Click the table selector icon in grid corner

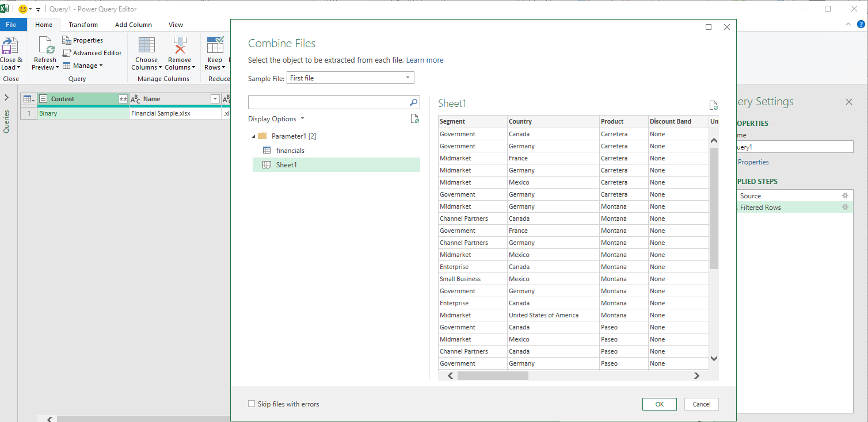[29, 99]
